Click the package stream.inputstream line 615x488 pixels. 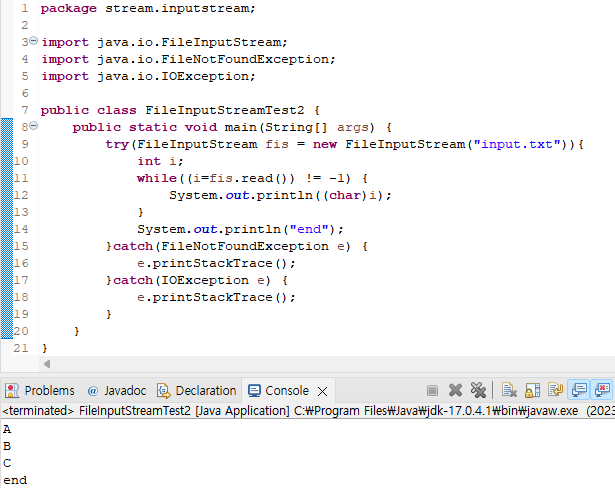[x=148, y=8]
